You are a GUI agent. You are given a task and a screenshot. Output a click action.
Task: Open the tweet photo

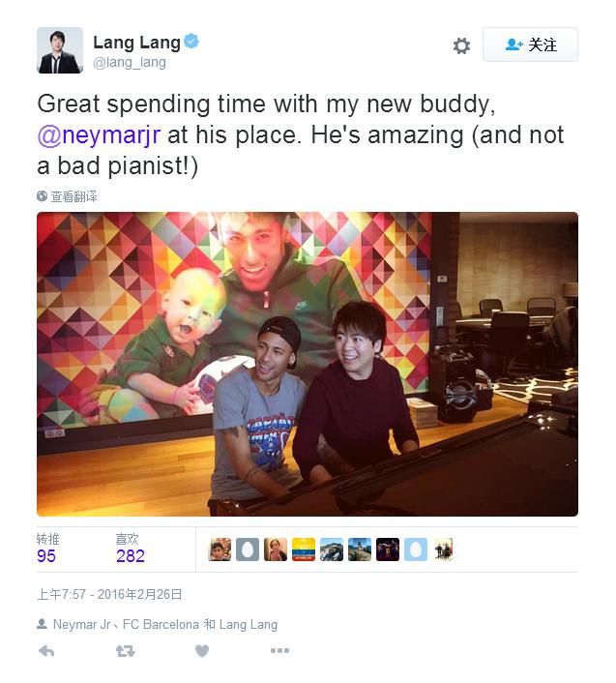[307, 364]
